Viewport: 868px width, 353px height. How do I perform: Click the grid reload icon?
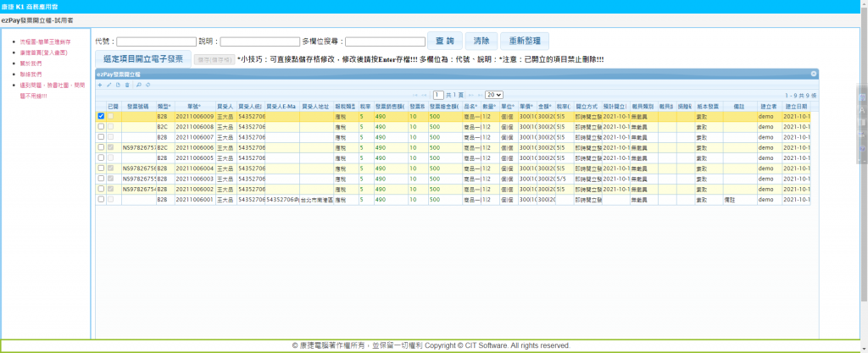click(147, 85)
